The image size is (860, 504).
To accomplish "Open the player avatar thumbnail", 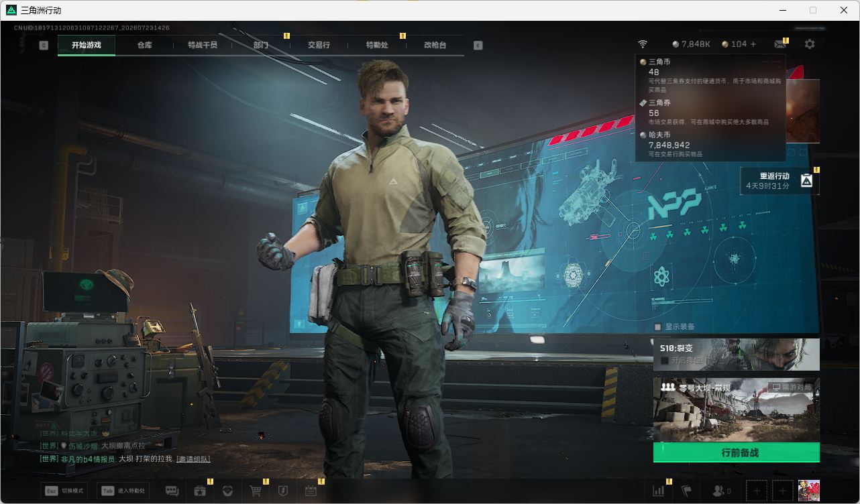I will 809,491.
